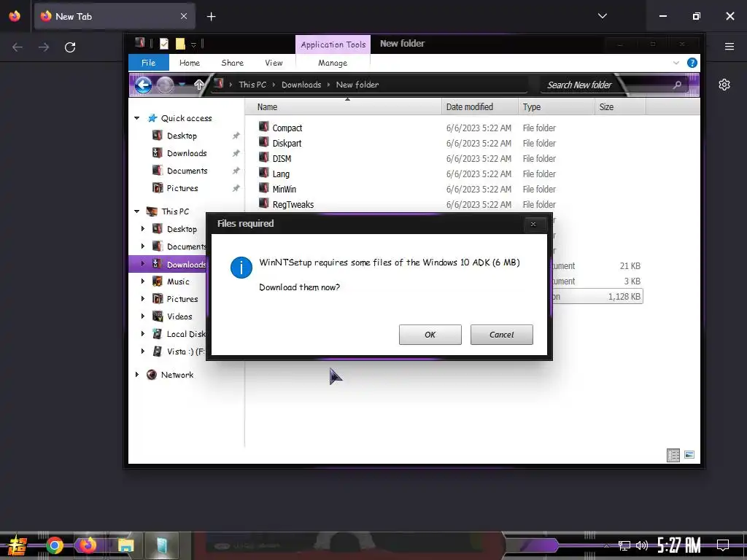The width and height of the screenshot is (747, 560).
Task: Open Firefox application hamburger menu
Action: click(x=729, y=47)
